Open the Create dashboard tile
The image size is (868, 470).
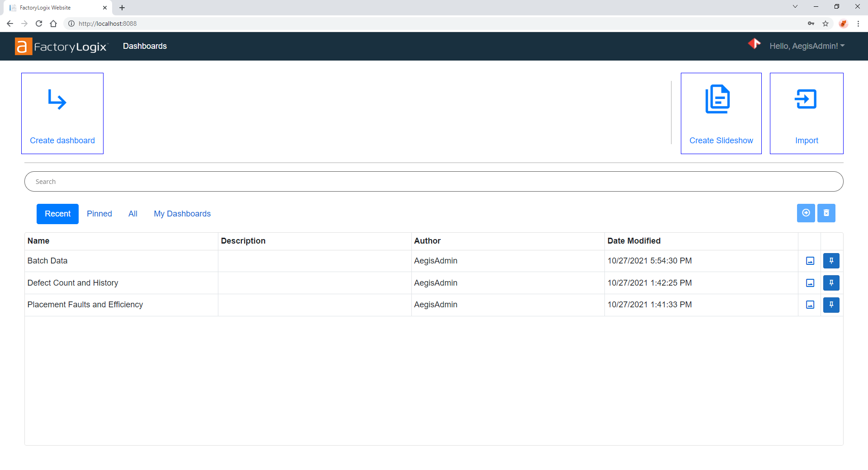[62, 113]
